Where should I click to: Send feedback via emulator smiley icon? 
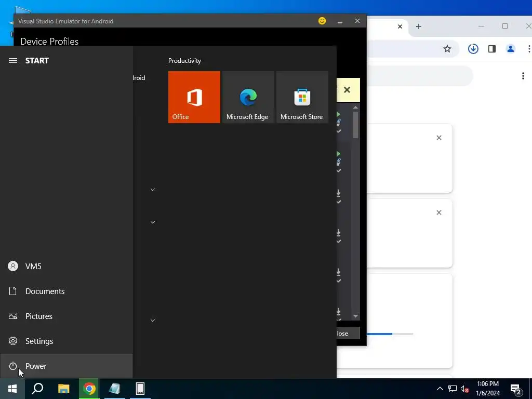[x=322, y=21]
